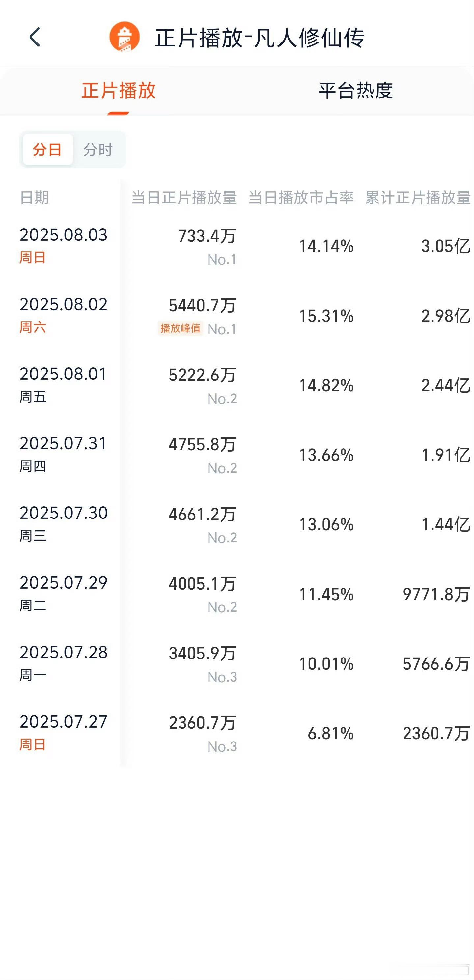Tap the page title 正片播放-凡人修仙传
Image resolution: width=474 pixels, height=980 pixels.
pyautogui.click(x=260, y=38)
